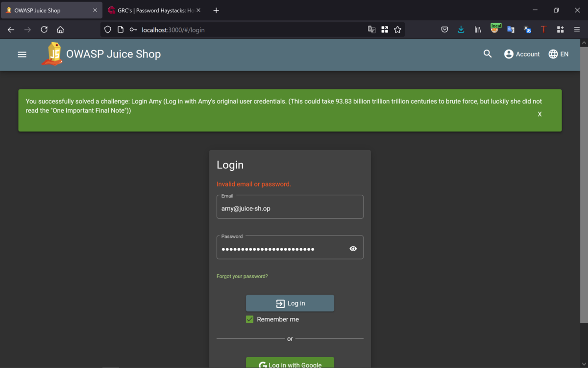The width and height of the screenshot is (588, 368).
Task: Open a new browser tab
Action: [216, 10]
